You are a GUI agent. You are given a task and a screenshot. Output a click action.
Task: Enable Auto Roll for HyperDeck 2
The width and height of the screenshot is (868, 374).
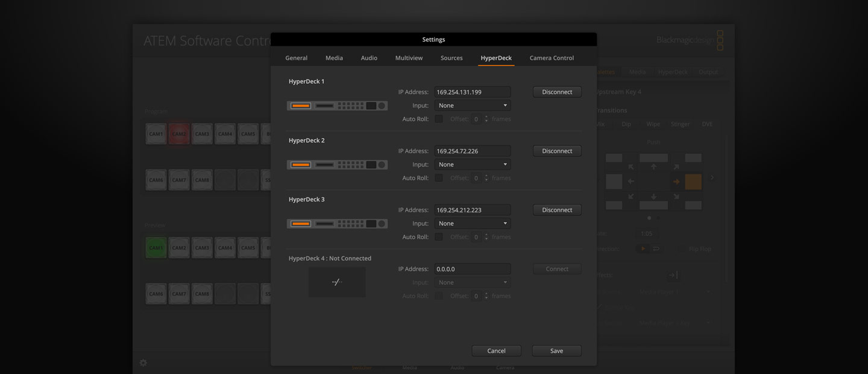(x=439, y=177)
